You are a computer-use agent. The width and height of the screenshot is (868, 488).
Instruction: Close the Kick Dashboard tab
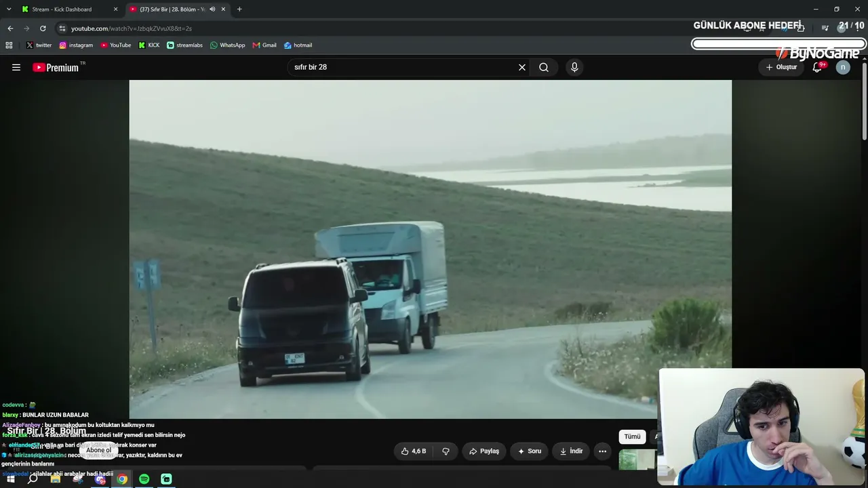[x=115, y=9]
